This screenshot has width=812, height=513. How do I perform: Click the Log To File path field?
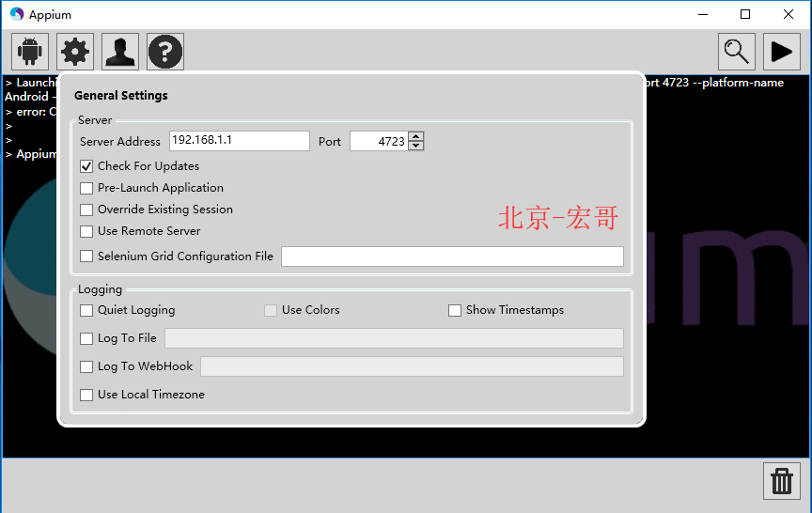(x=394, y=338)
